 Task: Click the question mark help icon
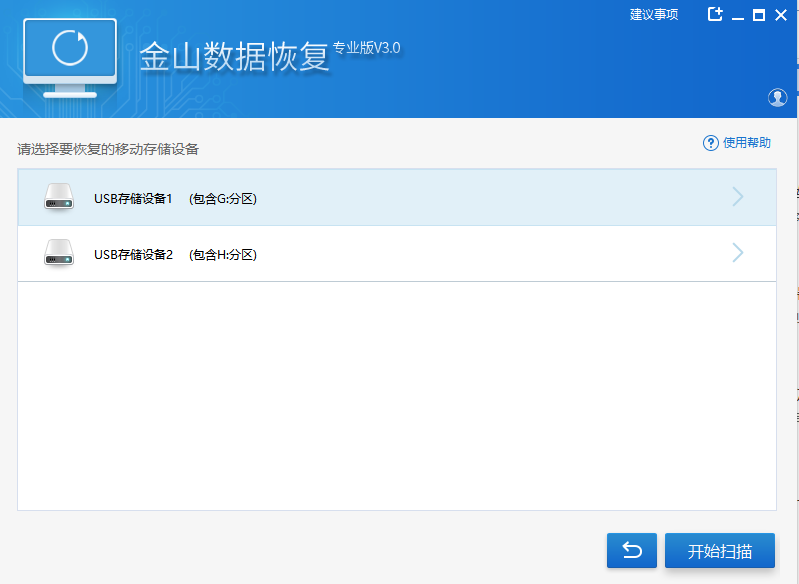point(711,143)
